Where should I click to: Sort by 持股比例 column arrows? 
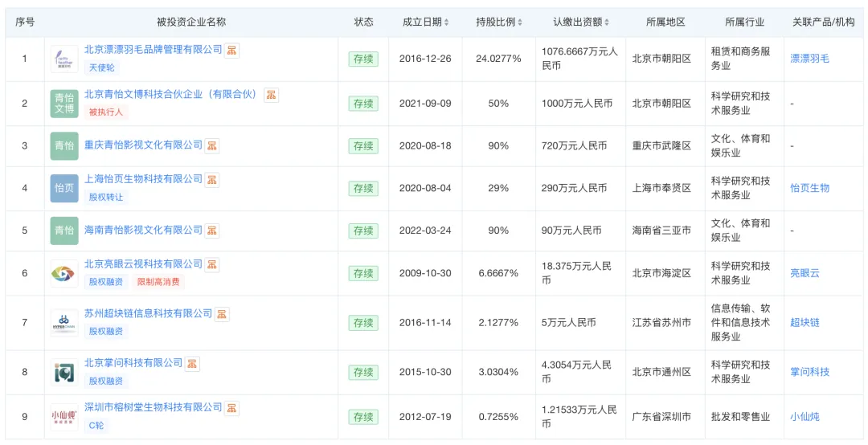520,22
